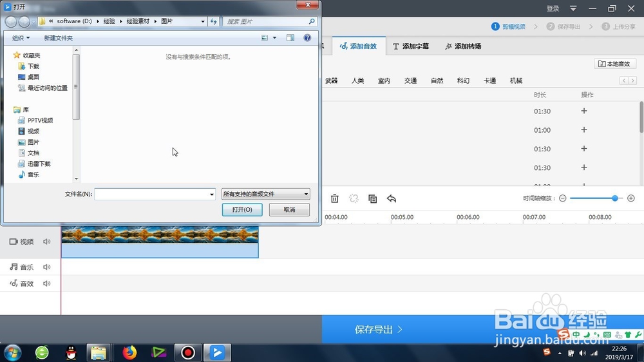Expand the address path dropdown arrow
Image resolution: width=644 pixels, height=362 pixels.
(203, 21)
